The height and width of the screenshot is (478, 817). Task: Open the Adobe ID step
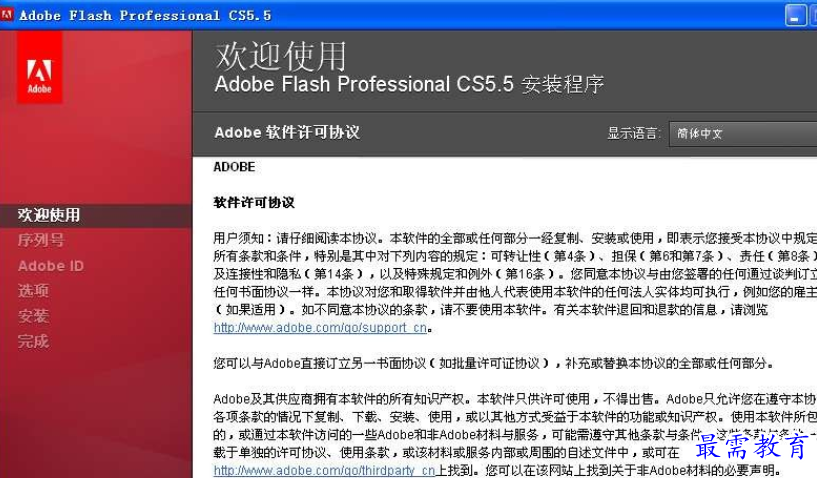[x=51, y=266]
